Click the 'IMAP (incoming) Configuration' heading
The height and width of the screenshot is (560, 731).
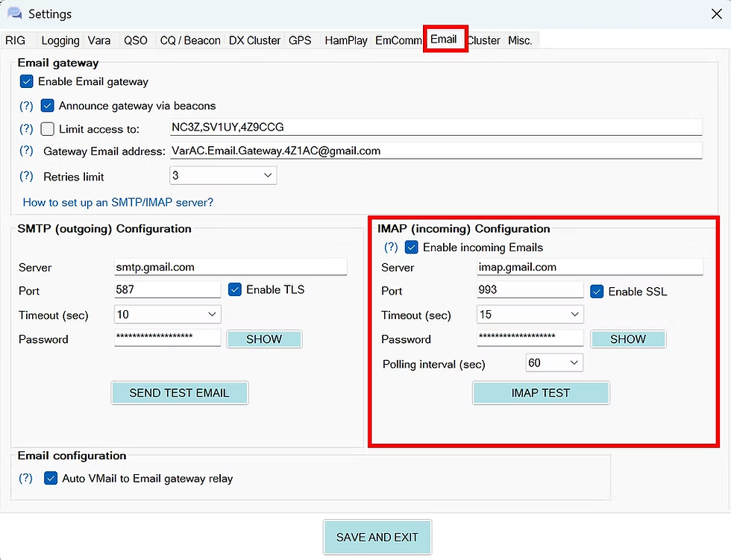point(464,229)
